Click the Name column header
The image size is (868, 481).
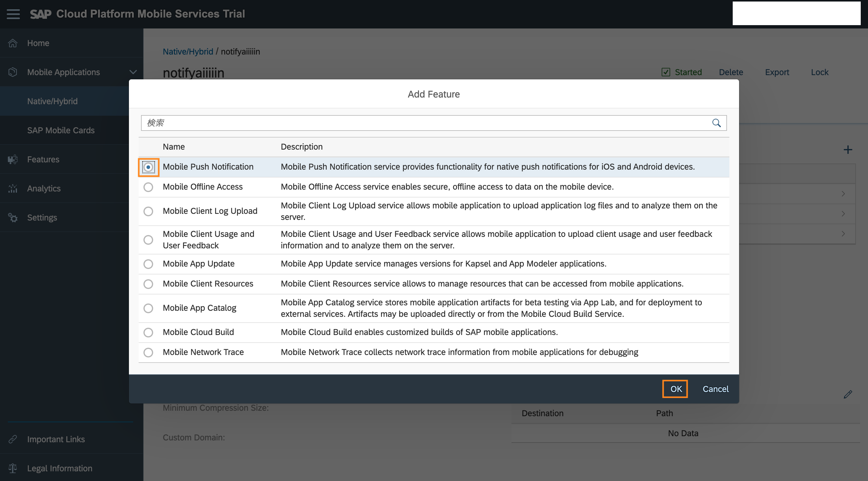[x=174, y=147]
